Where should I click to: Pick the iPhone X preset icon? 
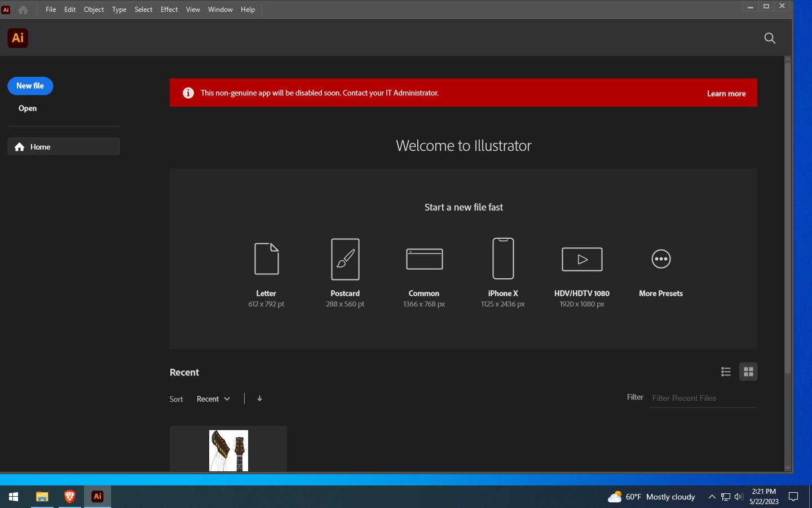point(503,259)
